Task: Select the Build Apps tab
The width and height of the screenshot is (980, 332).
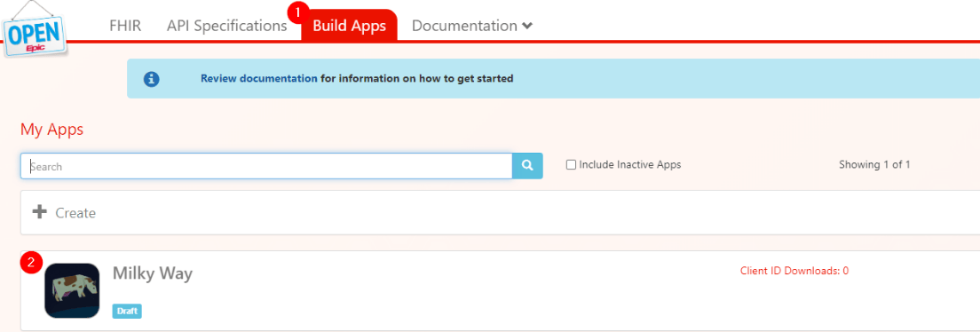Action: (x=350, y=26)
